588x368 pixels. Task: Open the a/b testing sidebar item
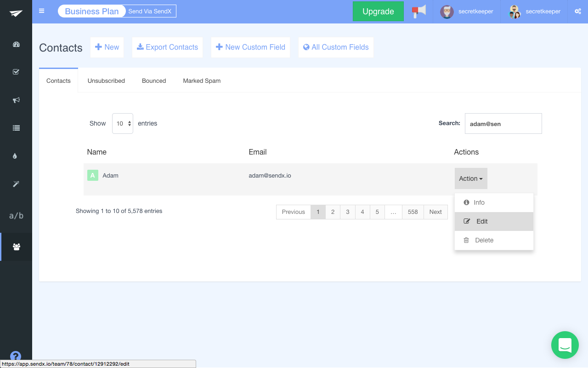(x=16, y=215)
